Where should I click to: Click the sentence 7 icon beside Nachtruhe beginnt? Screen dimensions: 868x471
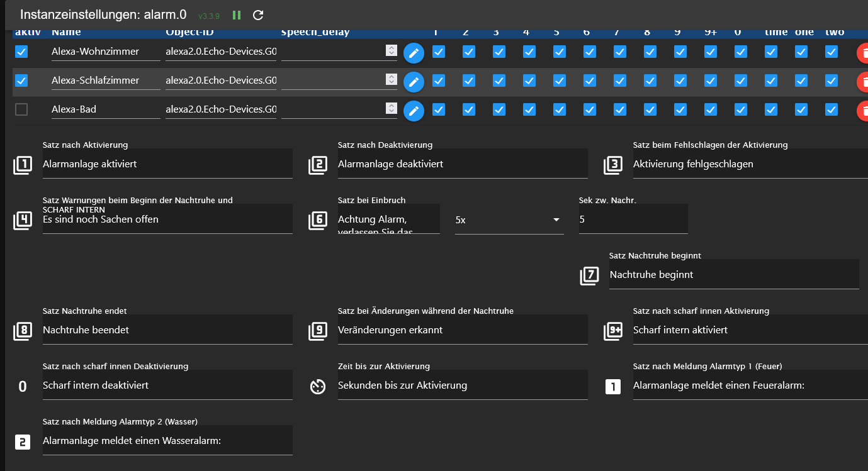tap(590, 275)
